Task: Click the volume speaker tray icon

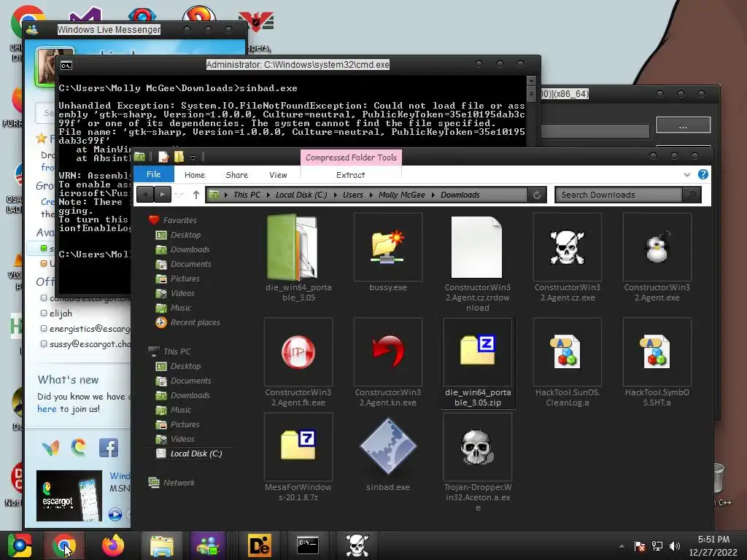Action: (x=675, y=546)
